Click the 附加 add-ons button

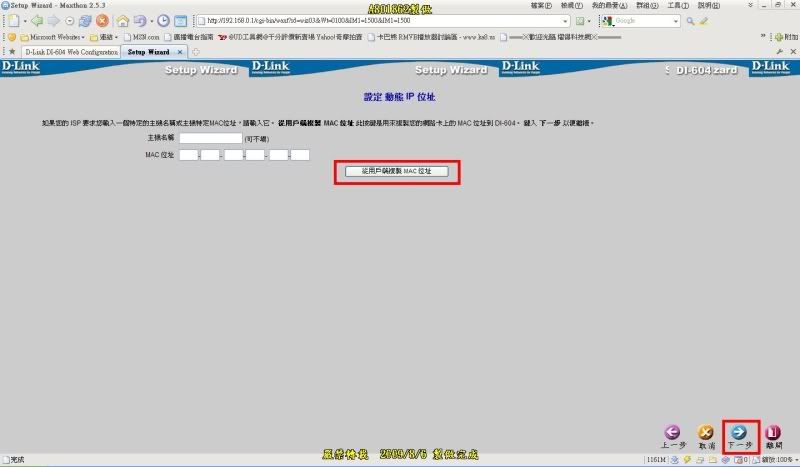(x=786, y=37)
